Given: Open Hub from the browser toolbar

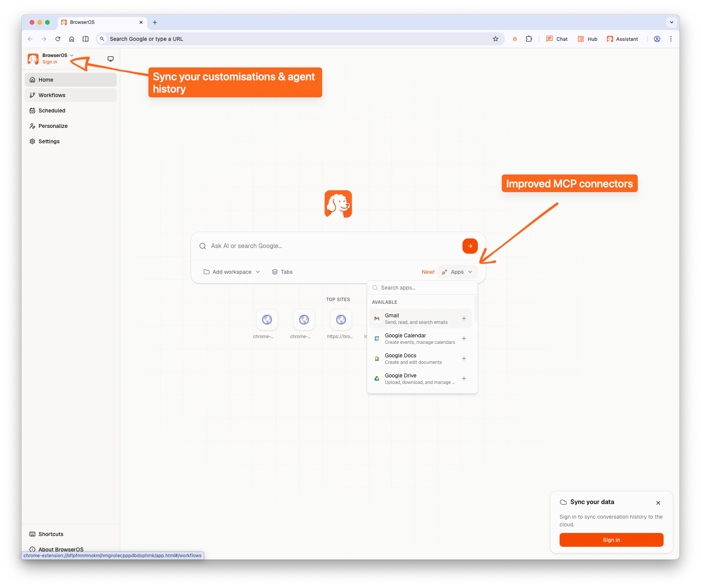Looking at the screenshot, I should (587, 39).
